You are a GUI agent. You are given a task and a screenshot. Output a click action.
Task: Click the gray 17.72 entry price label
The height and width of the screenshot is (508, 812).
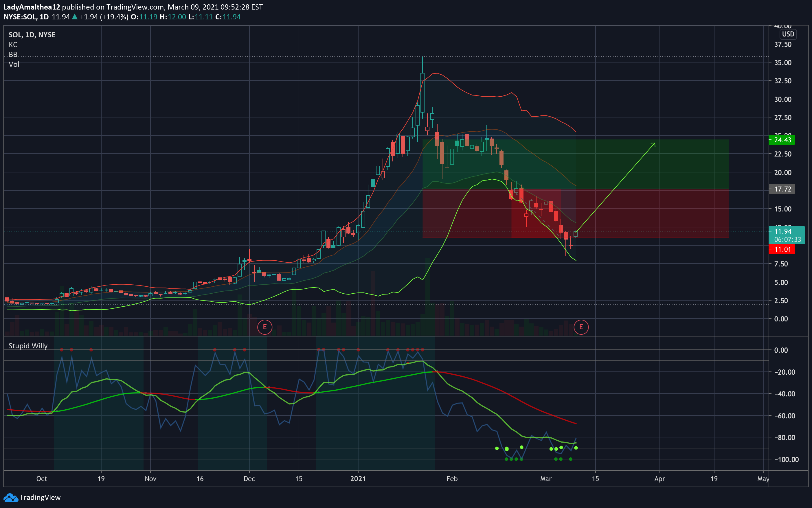click(x=782, y=189)
